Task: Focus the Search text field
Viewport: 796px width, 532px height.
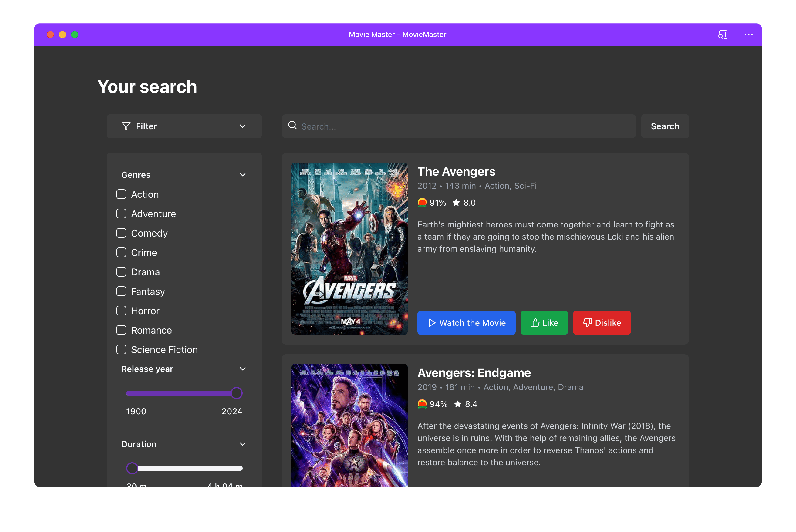Action: pyautogui.click(x=459, y=126)
